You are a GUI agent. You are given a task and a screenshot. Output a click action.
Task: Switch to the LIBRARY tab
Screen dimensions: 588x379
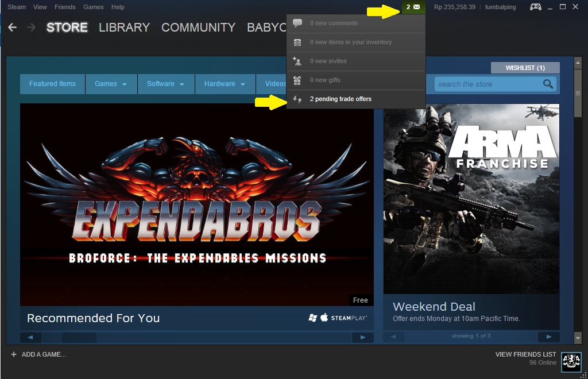(x=124, y=28)
